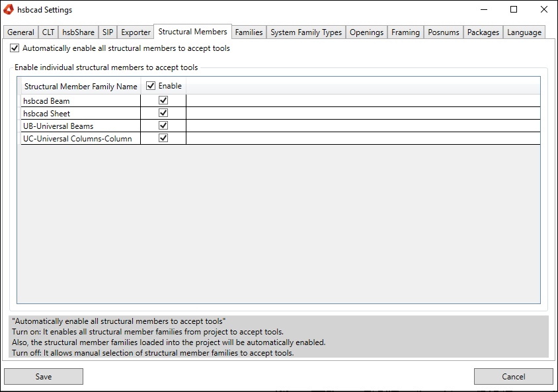Open the Posnums tab

coord(444,32)
